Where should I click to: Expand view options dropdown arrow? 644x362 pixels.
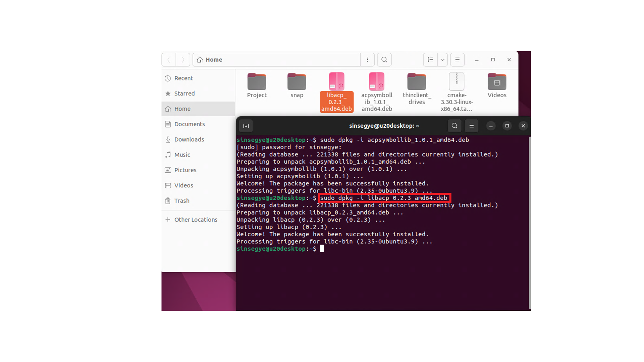coord(442,60)
